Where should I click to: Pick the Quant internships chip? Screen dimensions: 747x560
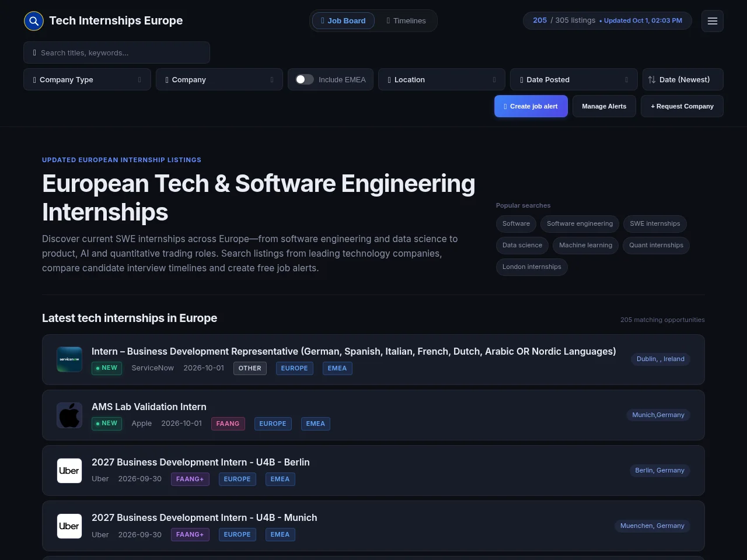coord(656,245)
